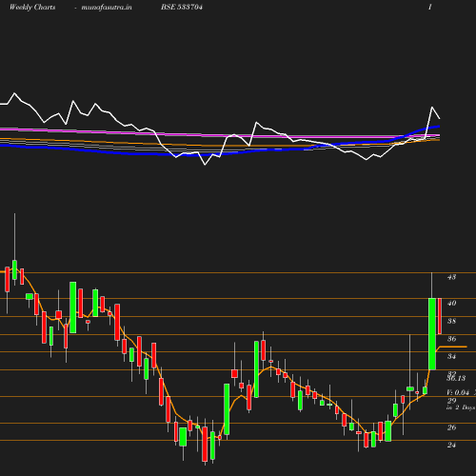Click the 'in 2 Days' note
476x476 pixels.
pyautogui.click(x=461, y=407)
